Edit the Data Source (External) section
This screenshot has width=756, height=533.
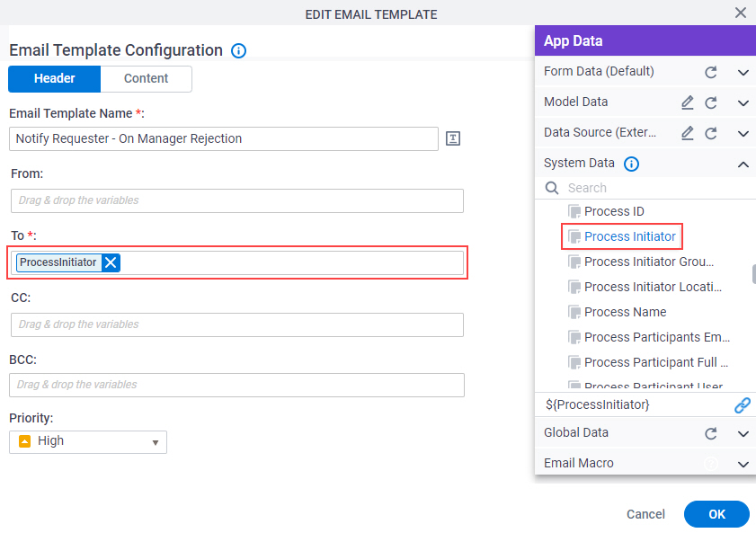(x=688, y=133)
